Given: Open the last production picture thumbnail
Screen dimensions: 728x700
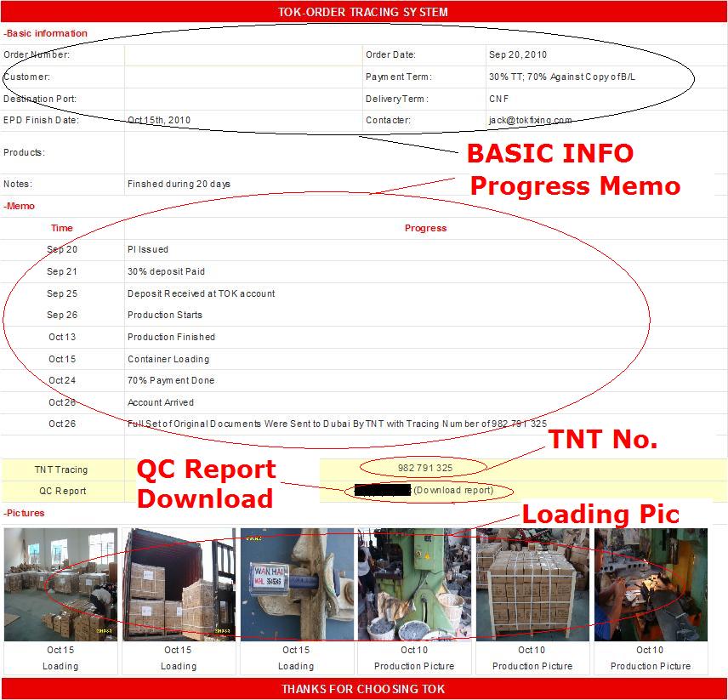Looking at the screenshot, I should 650,584.
